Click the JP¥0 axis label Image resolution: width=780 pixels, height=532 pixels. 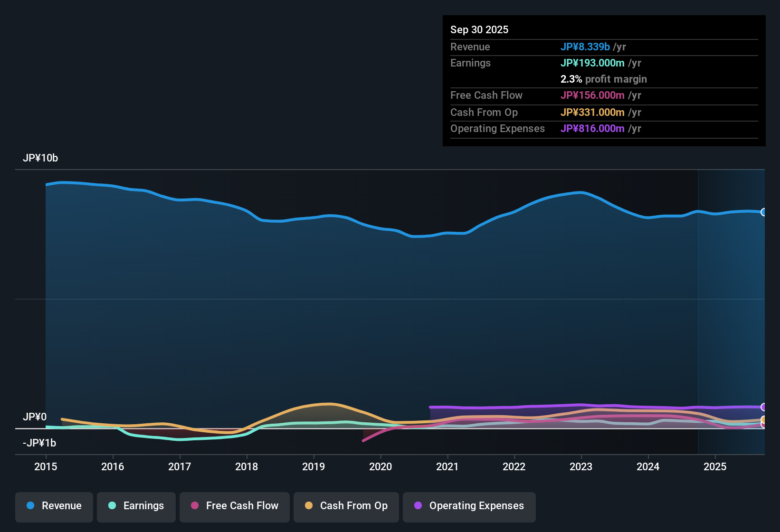click(x=35, y=417)
